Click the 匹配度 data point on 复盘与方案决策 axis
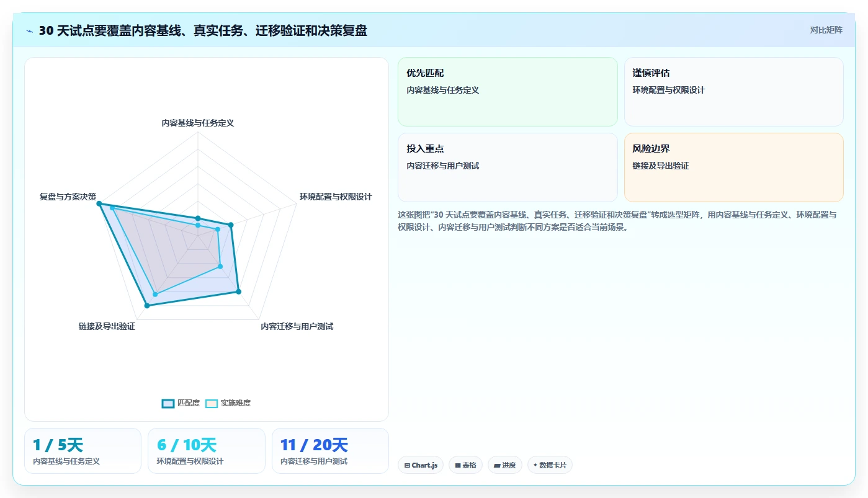 point(99,203)
